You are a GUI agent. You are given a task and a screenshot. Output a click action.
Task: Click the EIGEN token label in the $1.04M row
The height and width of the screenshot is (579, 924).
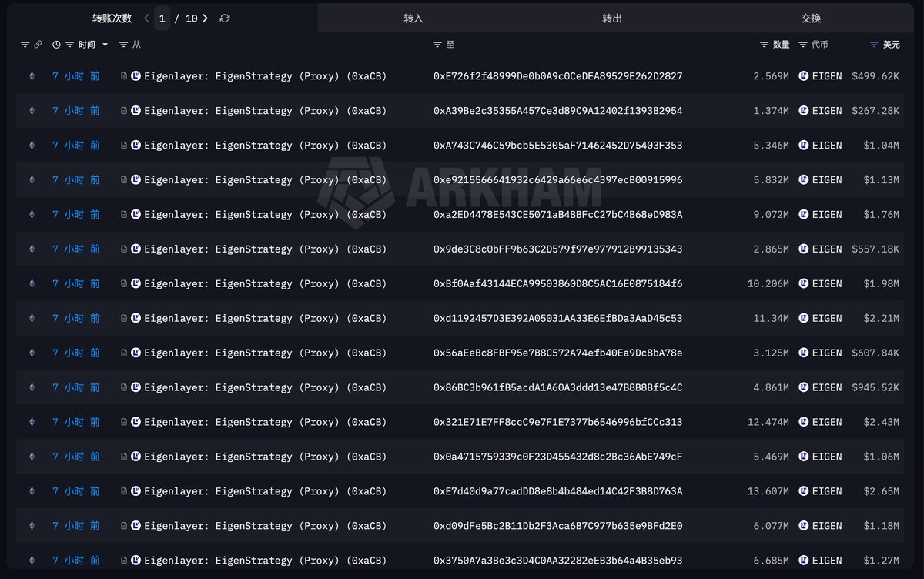[x=827, y=146]
